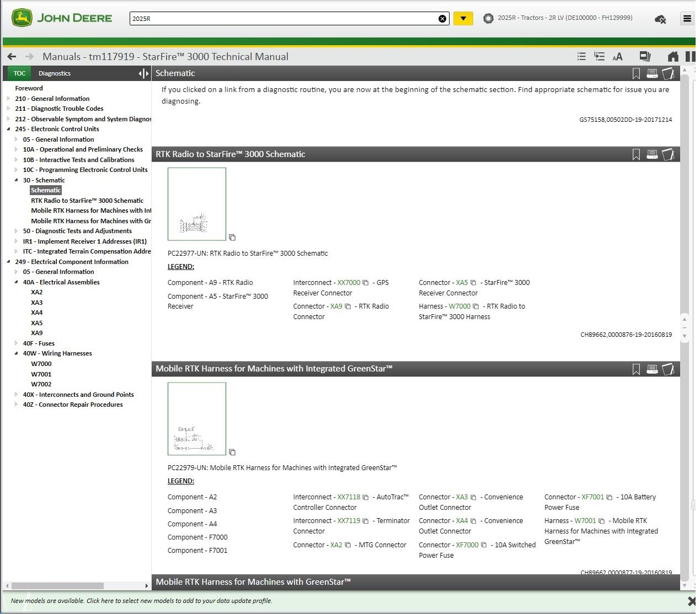
Task: Click the Home icon in manual toolbar
Action: click(x=672, y=57)
